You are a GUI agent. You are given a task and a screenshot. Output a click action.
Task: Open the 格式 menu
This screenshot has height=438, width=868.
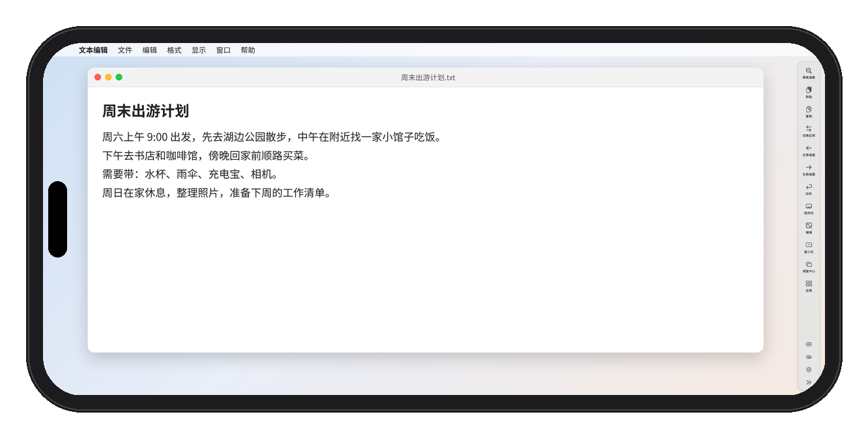click(x=174, y=50)
